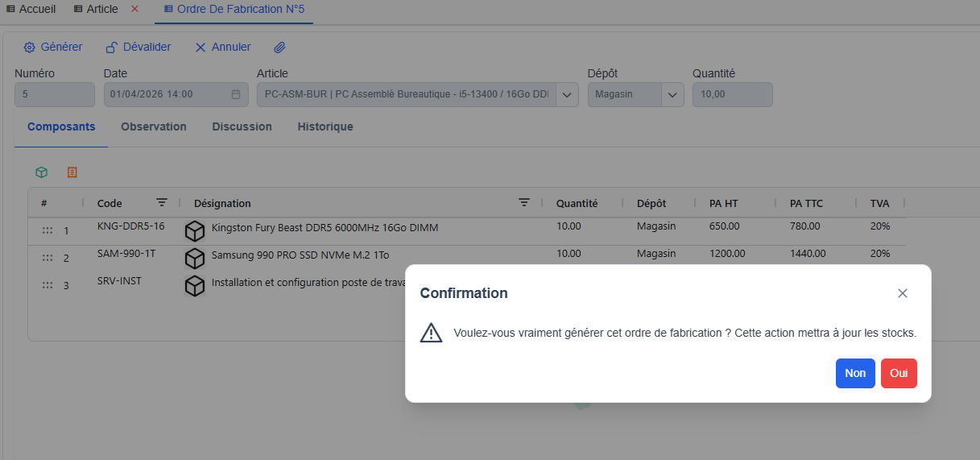Switch to the Observation tab
The width and height of the screenshot is (980, 460).
154,126
